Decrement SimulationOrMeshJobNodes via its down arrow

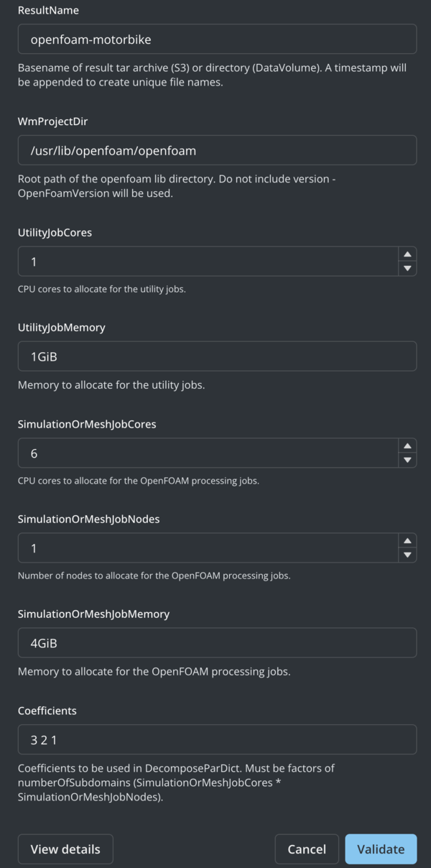click(406, 553)
